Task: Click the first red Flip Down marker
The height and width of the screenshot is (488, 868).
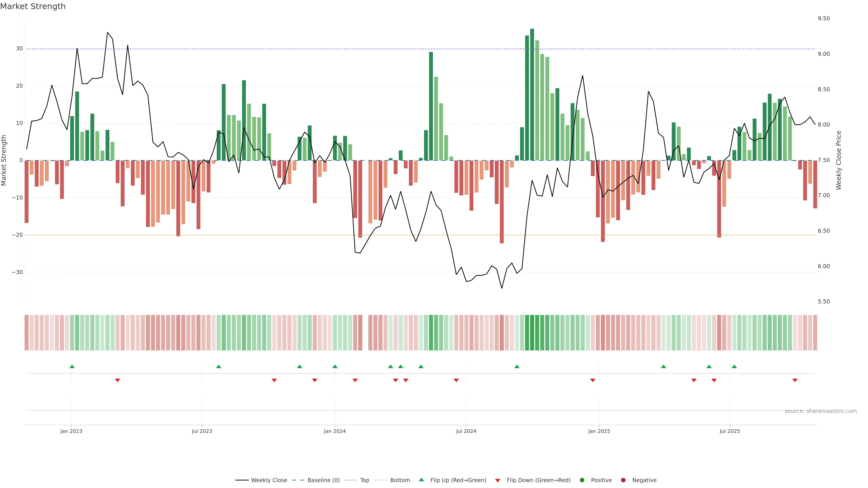Action: [x=117, y=380]
